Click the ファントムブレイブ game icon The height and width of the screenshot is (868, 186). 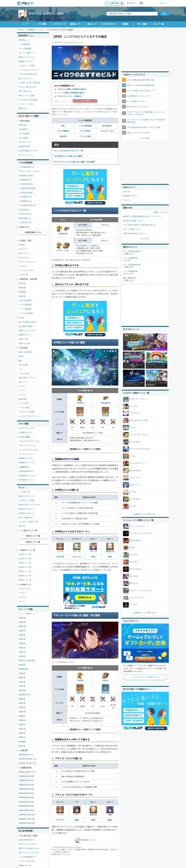[126, 526]
